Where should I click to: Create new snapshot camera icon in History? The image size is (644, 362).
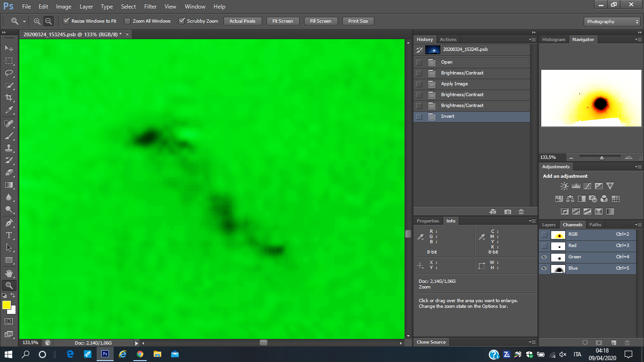point(507,212)
